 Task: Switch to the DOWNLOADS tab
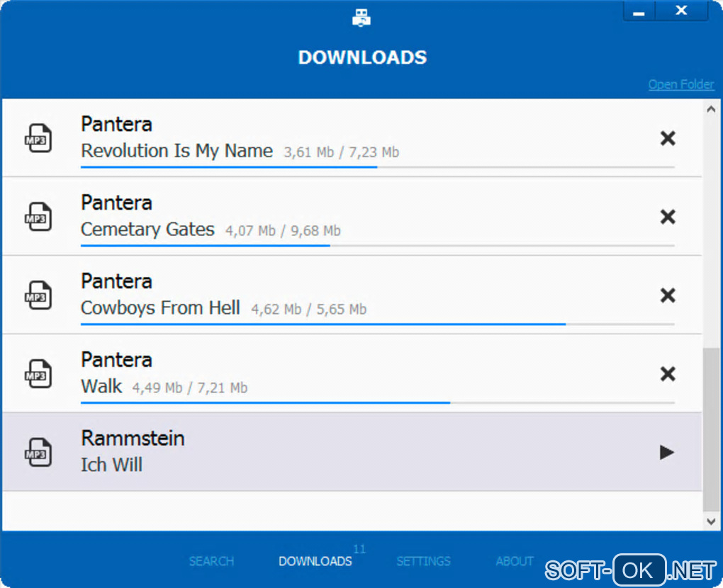[x=315, y=561]
